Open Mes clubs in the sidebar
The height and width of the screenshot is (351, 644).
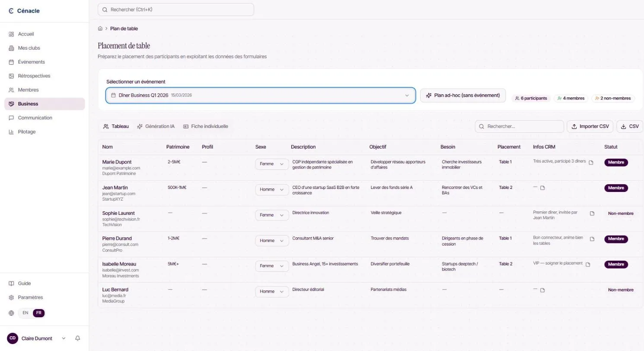[45, 48]
